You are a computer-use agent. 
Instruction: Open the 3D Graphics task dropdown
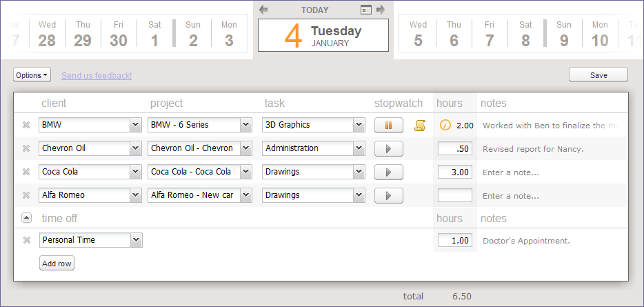pyautogui.click(x=359, y=125)
